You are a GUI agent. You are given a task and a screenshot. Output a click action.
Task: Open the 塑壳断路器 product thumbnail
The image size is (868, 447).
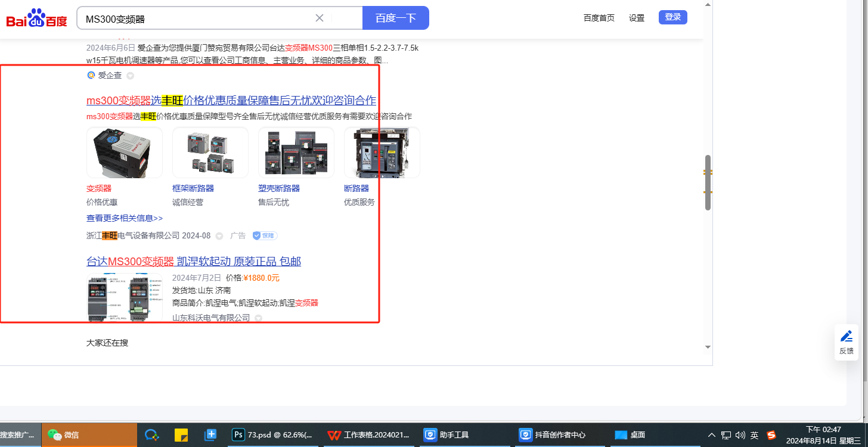point(296,153)
